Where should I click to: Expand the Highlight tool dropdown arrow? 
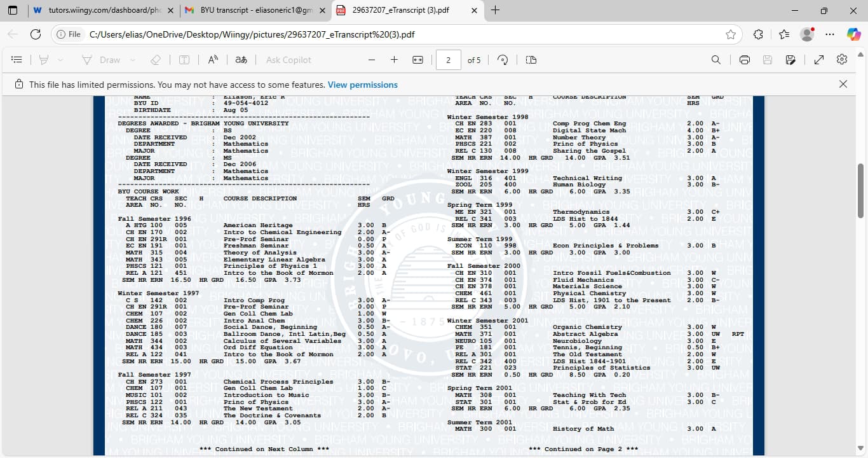point(60,60)
